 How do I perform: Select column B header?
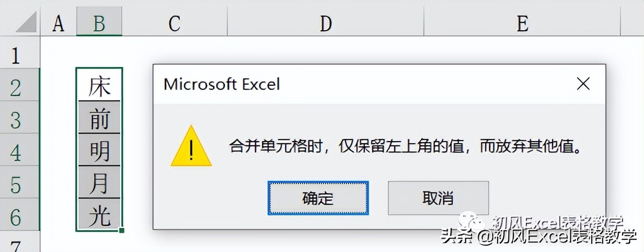click(99, 24)
